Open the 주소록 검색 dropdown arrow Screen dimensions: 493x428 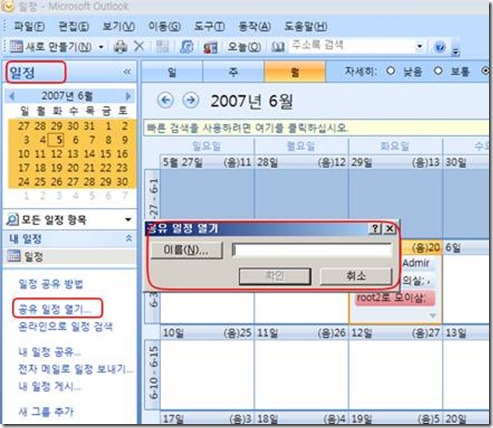point(420,46)
